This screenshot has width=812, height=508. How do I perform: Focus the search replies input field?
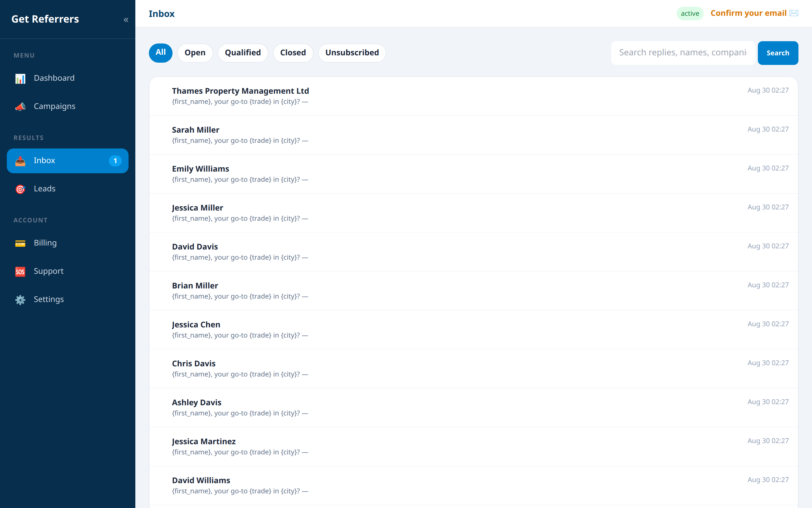click(x=683, y=53)
